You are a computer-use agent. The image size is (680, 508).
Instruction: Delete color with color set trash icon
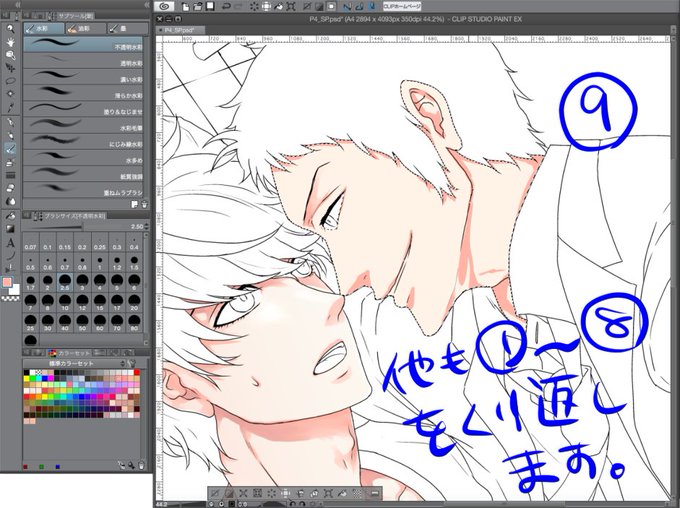[141, 465]
